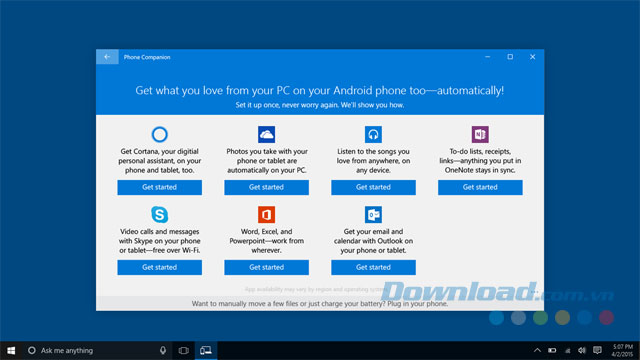Click the microphone icon in search box
Viewport: 640px width, 360px height.
(163, 351)
